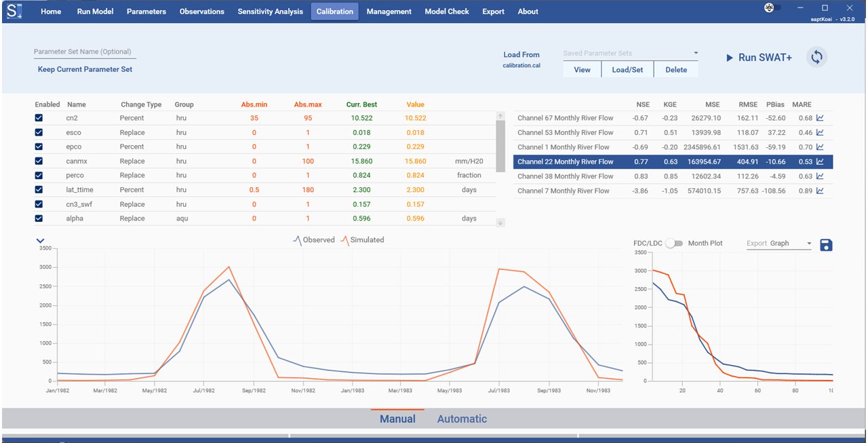Open the Sensitivity Analysis menu
Viewport: 868px width, 443px height.
pyautogui.click(x=270, y=12)
